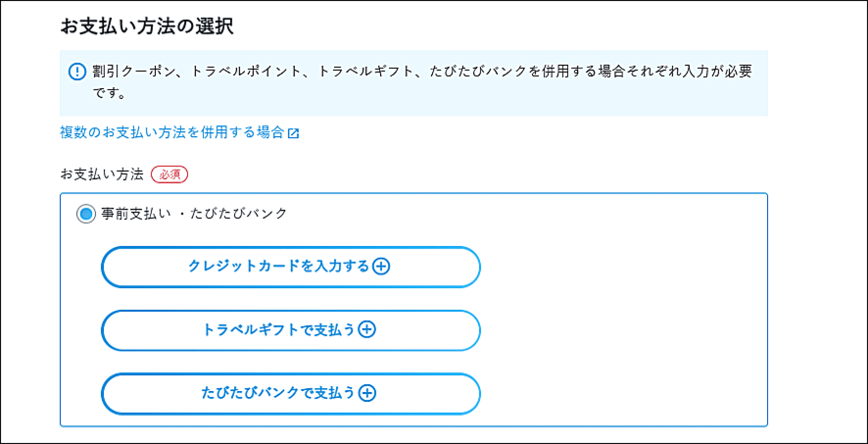Click トラベルギフト text in the blue notice
Viewport: 868px width, 444px height.
pyautogui.click(x=366, y=72)
